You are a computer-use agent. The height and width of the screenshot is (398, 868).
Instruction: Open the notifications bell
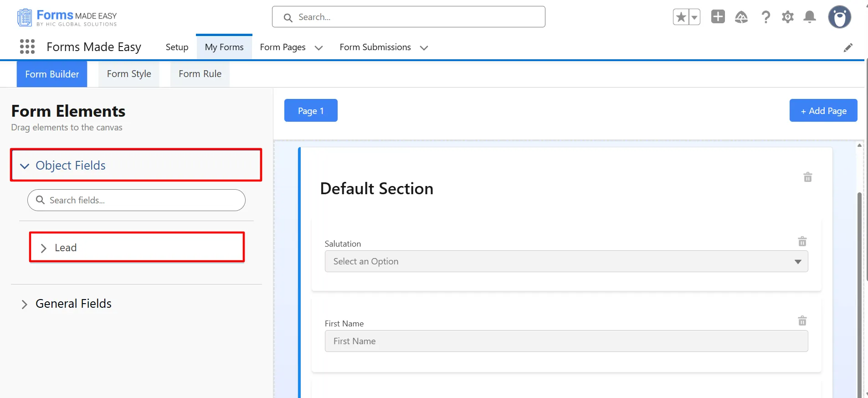(x=810, y=17)
